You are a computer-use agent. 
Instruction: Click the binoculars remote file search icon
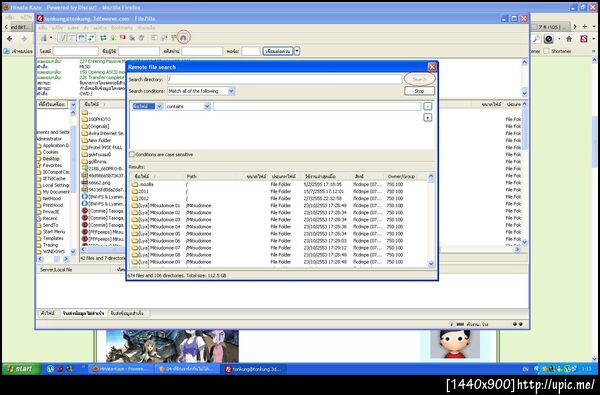[184, 38]
